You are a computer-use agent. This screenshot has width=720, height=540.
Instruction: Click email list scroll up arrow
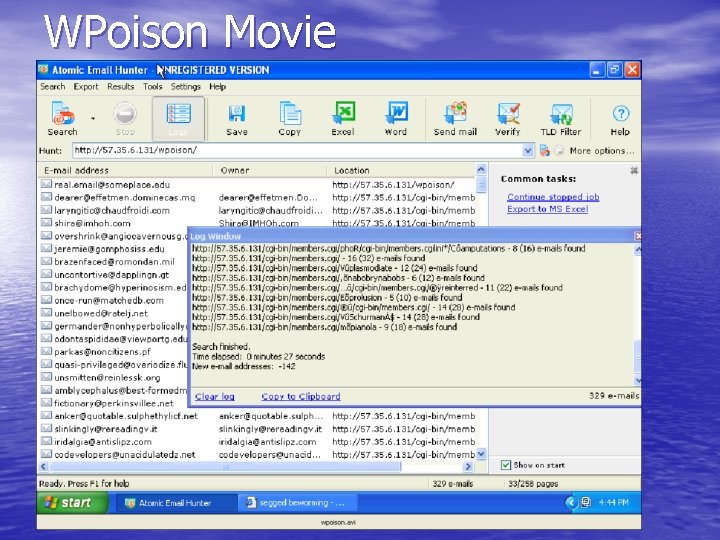click(x=481, y=169)
